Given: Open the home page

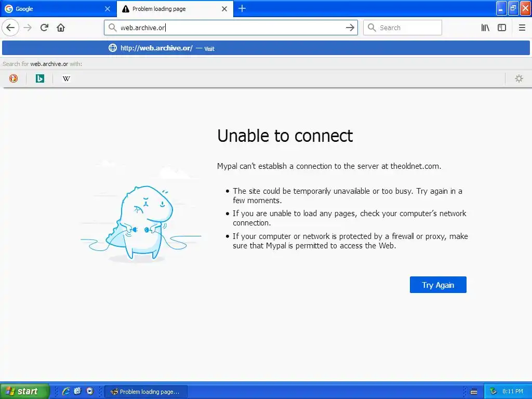Looking at the screenshot, I should point(61,28).
